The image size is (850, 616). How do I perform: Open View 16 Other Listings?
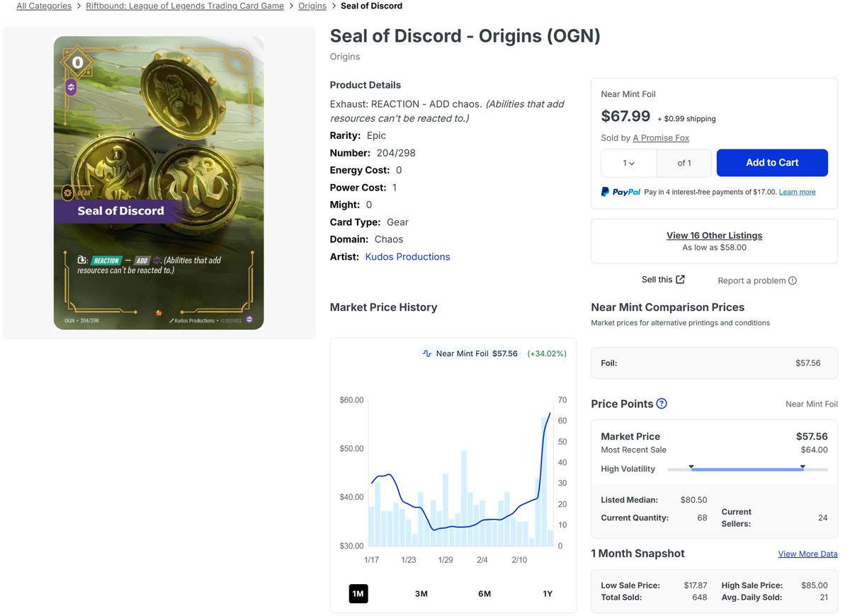714,236
